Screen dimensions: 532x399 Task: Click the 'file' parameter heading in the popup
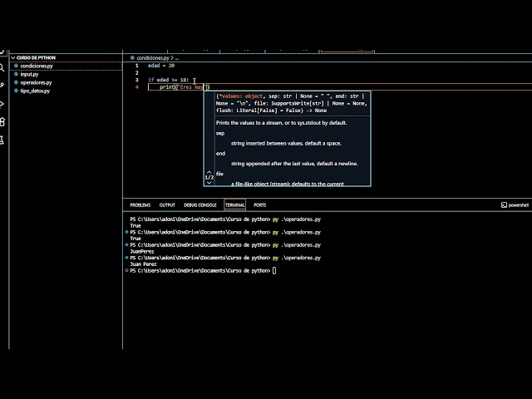(x=219, y=174)
